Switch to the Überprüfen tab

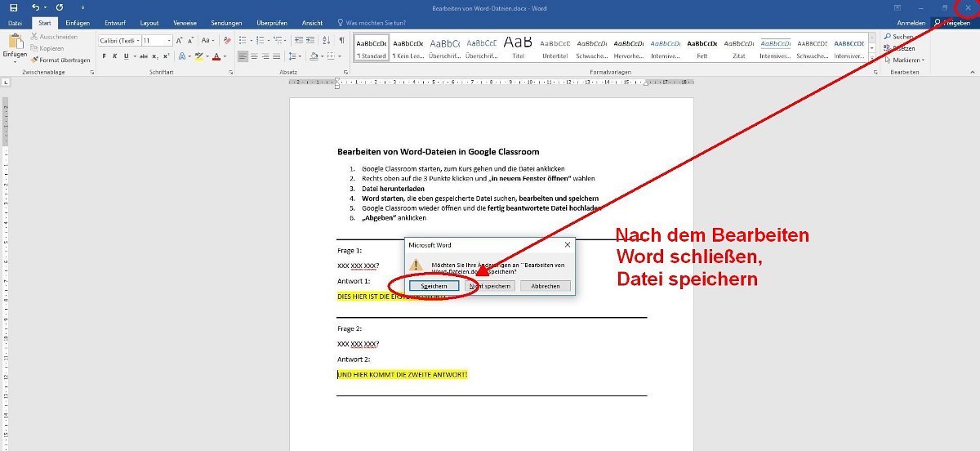pos(273,23)
